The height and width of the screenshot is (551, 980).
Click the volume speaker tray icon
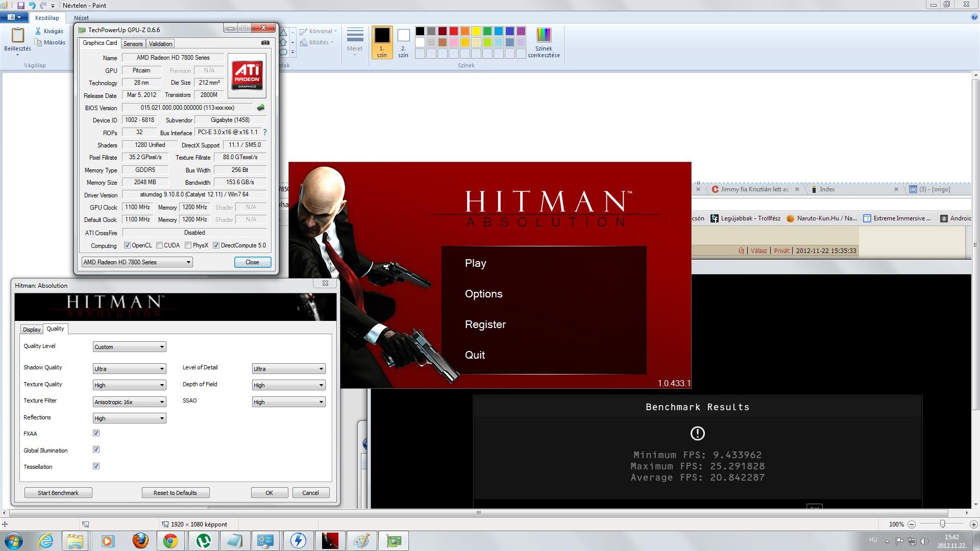[x=924, y=541]
